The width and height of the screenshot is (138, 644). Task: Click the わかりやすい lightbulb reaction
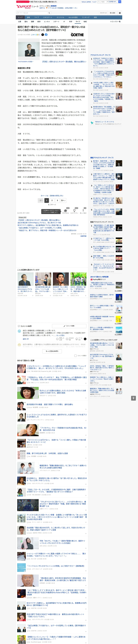click(74, 211)
